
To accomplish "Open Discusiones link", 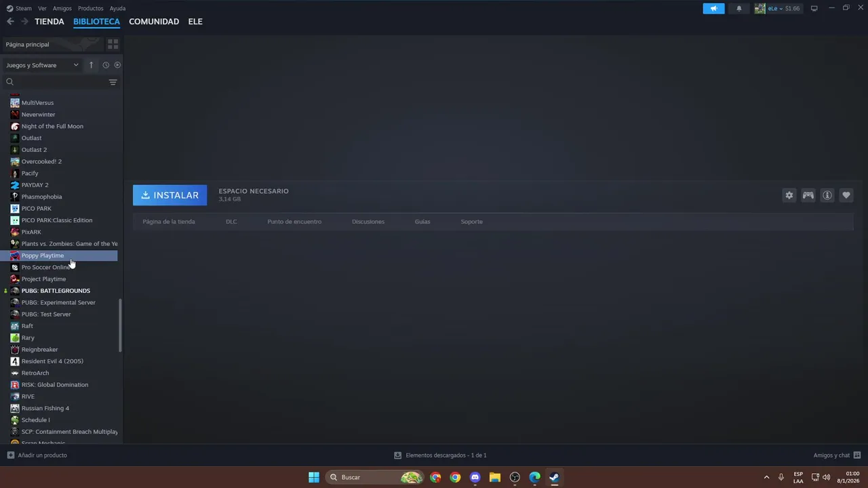I will pyautogui.click(x=368, y=222).
